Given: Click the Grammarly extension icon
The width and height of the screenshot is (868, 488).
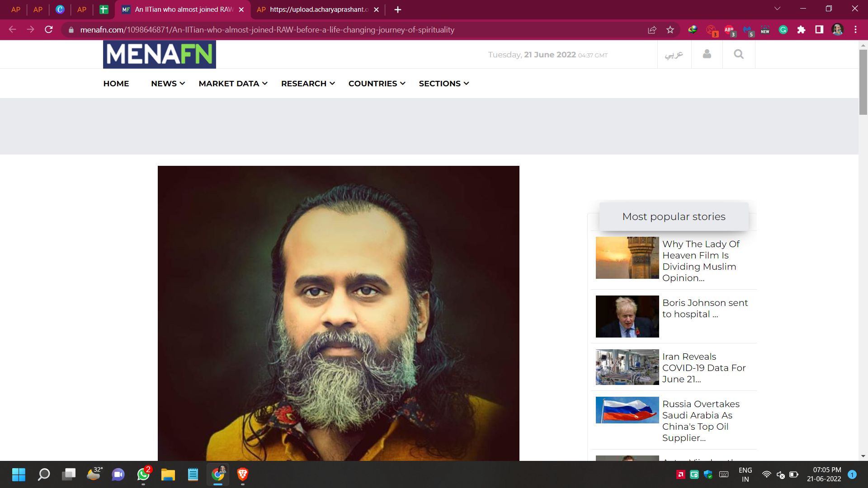Looking at the screenshot, I should click(783, 30).
